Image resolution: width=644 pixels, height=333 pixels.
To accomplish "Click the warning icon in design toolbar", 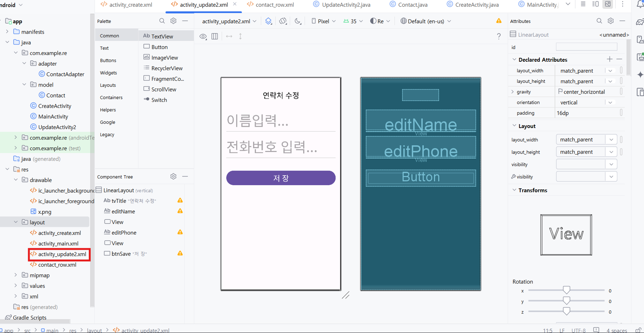I will click(499, 21).
